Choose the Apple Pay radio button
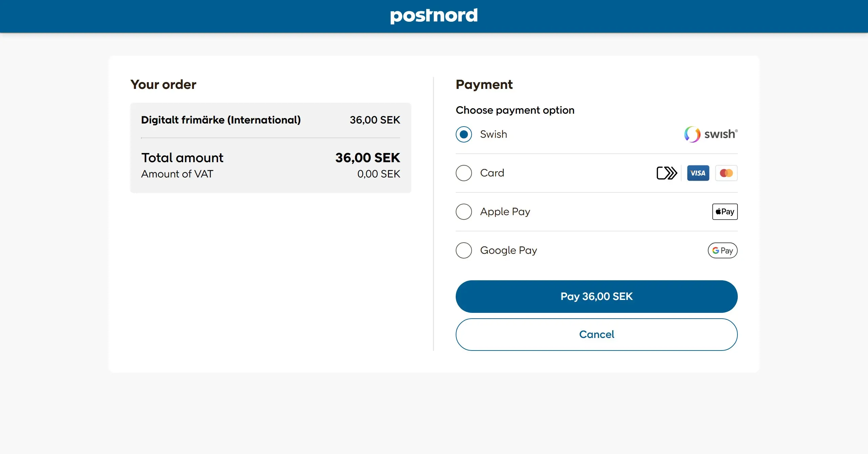 click(x=463, y=212)
